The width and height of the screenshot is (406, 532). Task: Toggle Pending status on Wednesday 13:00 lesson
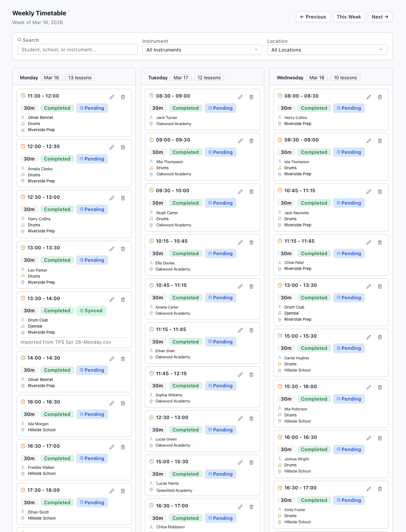coord(349,298)
